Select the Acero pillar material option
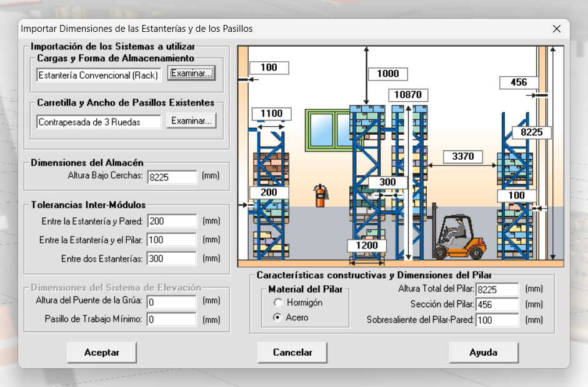 [278, 318]
